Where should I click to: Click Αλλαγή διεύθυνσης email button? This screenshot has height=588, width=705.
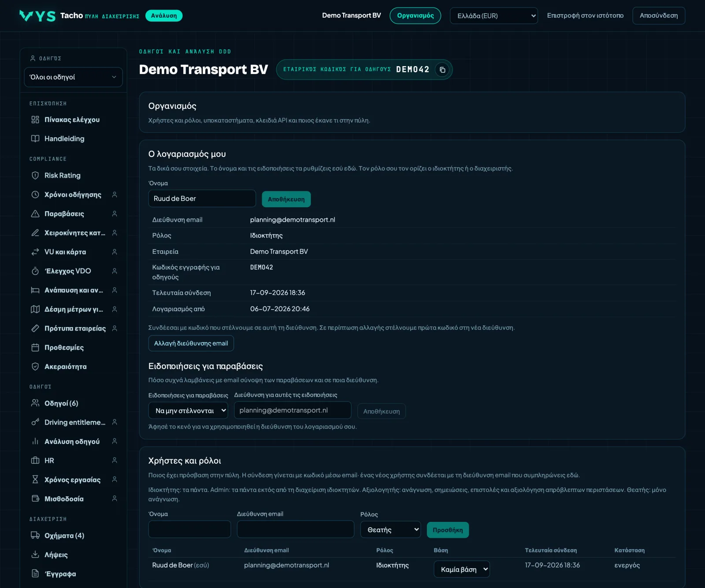pyautogui.click(x=191, y=343)
